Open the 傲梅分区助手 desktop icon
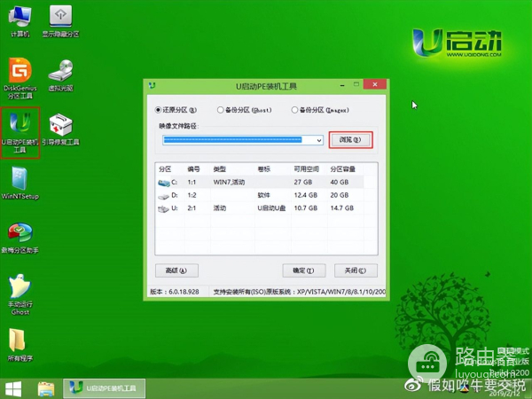This screenshot has width=532, height=399. pyautogui.click(x=20, y=238)
